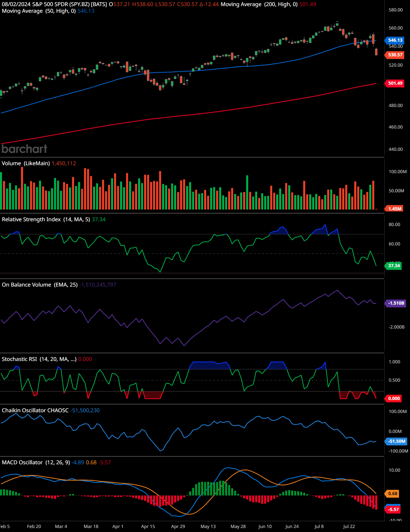The width and height of the screenshot is (410, 532).
Task: Click the Feb 20 date axis label
Action: click(x=34, y=526)
